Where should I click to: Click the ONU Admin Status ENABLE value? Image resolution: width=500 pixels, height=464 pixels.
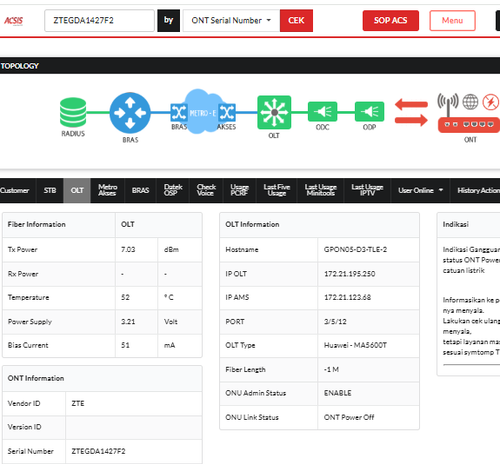(338, 393)
